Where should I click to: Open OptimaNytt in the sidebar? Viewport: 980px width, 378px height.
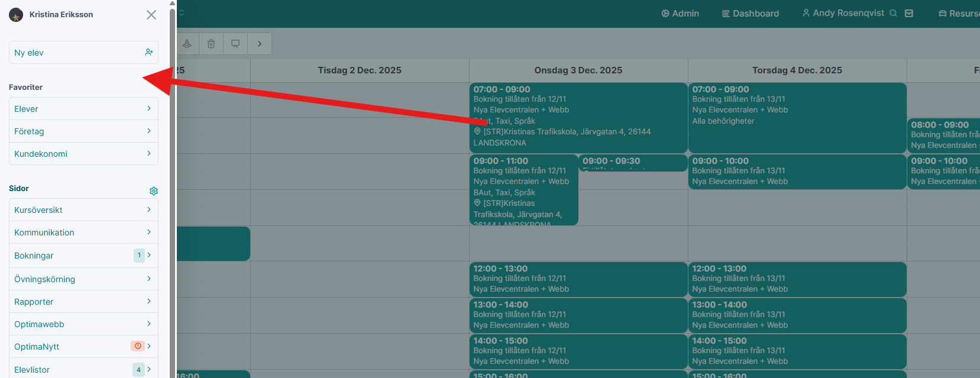(83, 347)
